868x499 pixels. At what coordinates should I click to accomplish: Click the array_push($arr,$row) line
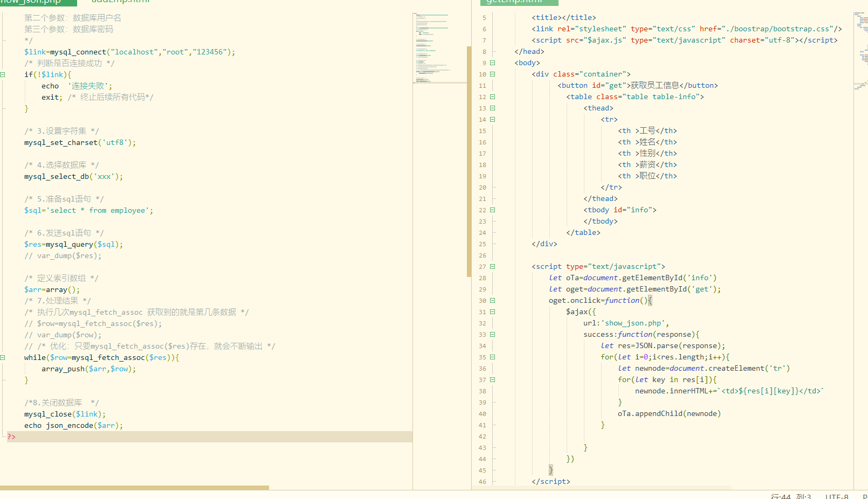pyautogui.click(x=88, y=369)
